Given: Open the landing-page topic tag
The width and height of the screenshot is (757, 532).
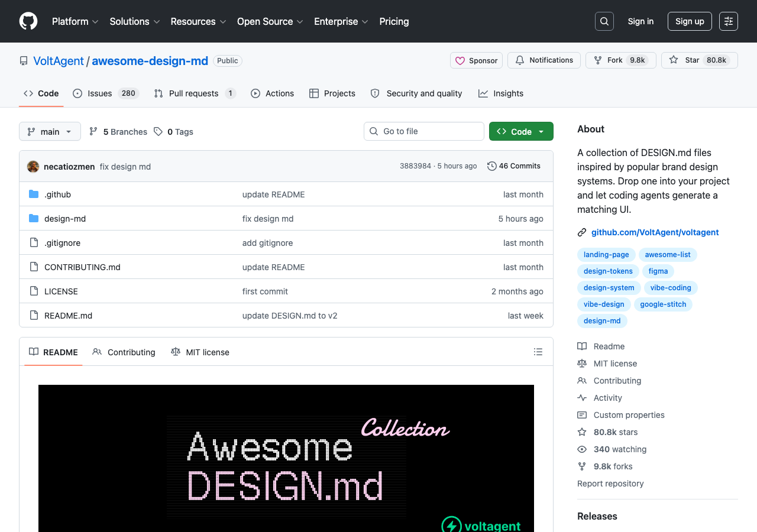Looking at the screenshot, I should point(606,255).
